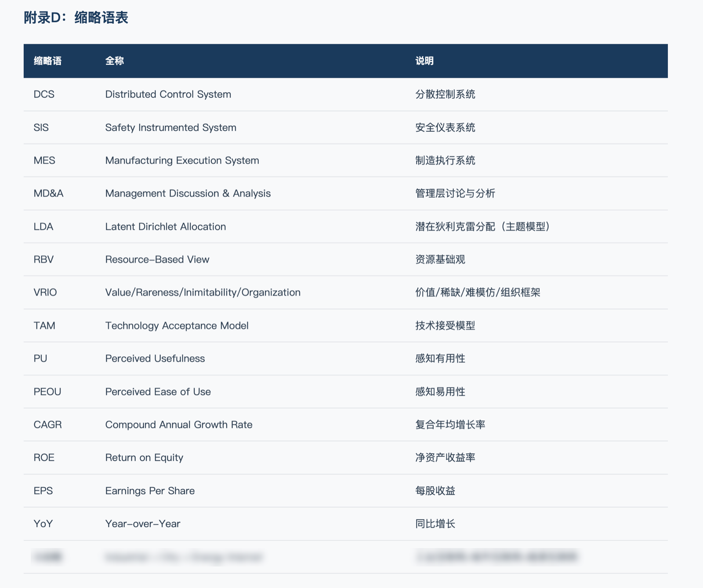Click Value/Rareness/Inimitability/Organization text
The height and width of the screenshot is (588, 703).
(203, 292)
